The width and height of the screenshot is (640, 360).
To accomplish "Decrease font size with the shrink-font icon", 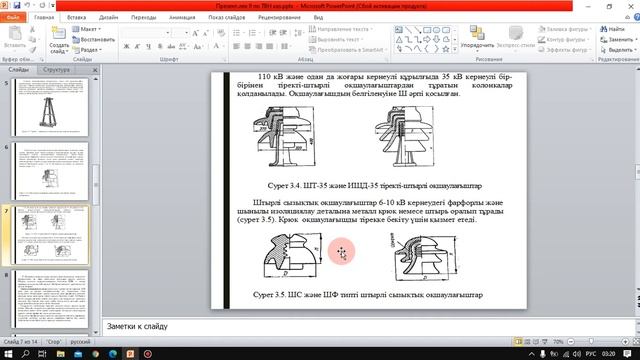I will click(x=205, y=33).
